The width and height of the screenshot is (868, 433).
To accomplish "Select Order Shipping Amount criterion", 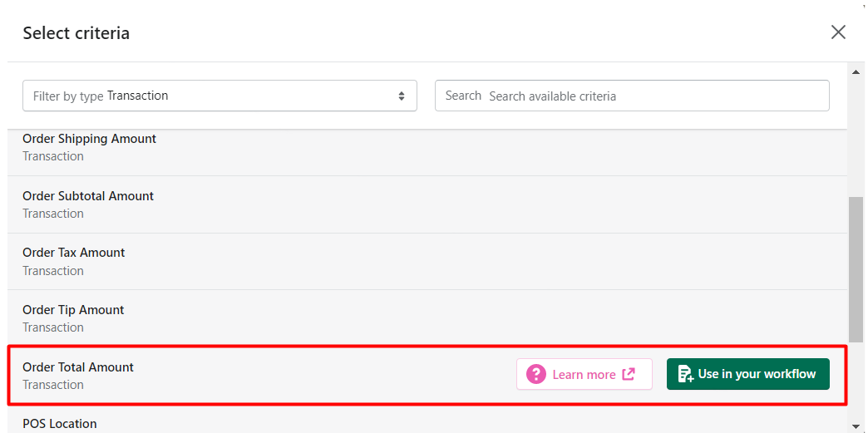I will click(427, 147).
